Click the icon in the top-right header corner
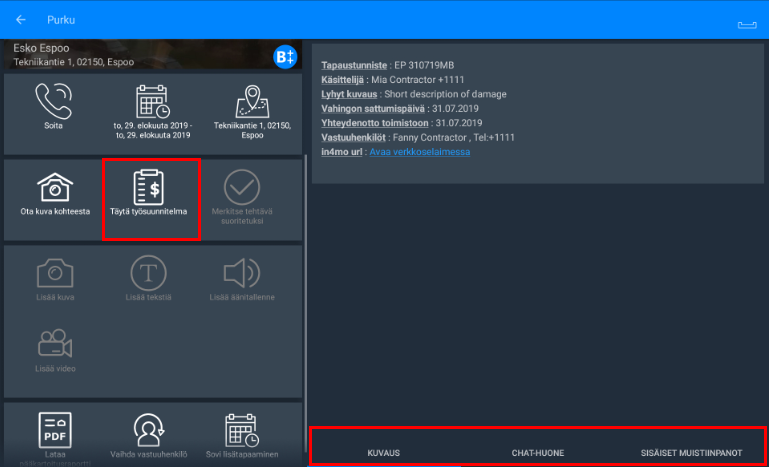Screen dimensions: 770x467 (746, 22)
